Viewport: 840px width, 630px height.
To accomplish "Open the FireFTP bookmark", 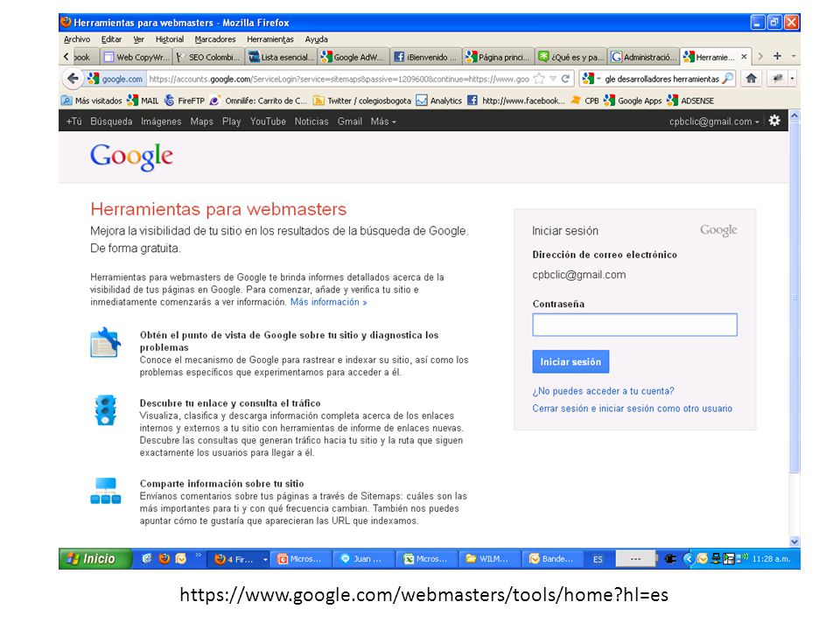I will coord(185,101).
